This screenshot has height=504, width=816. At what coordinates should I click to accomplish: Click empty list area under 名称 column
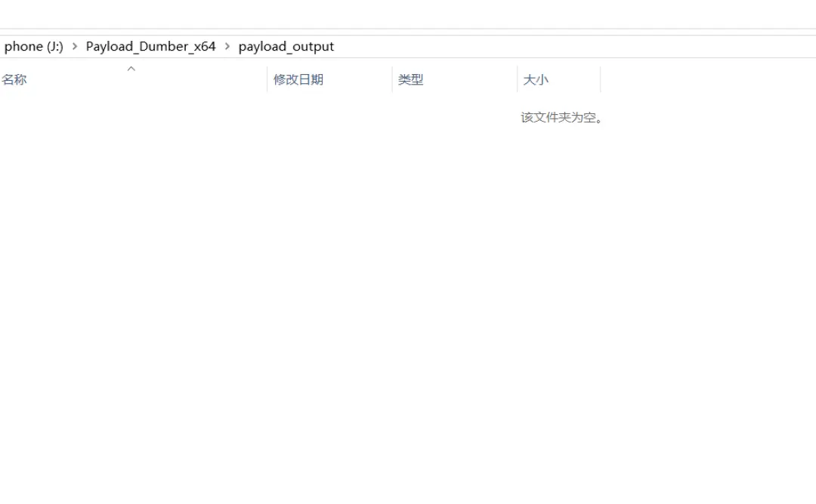point(128,264)
